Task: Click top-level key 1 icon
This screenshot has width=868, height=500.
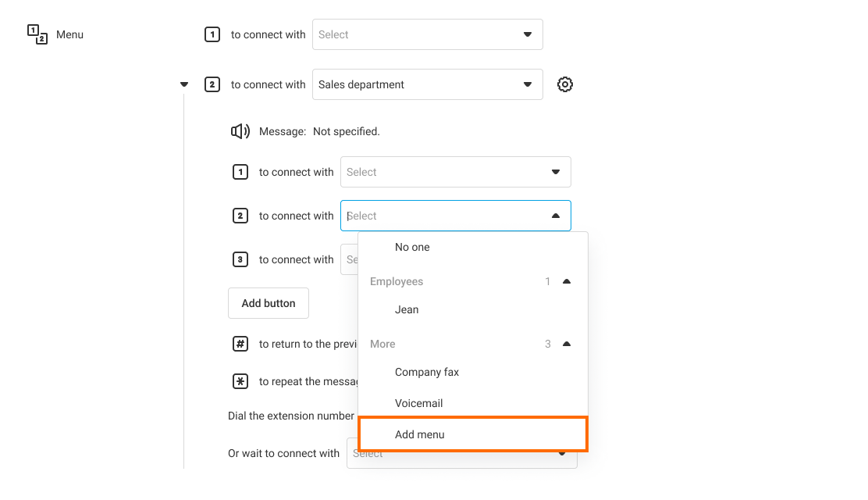Action: tap(212, 34)
